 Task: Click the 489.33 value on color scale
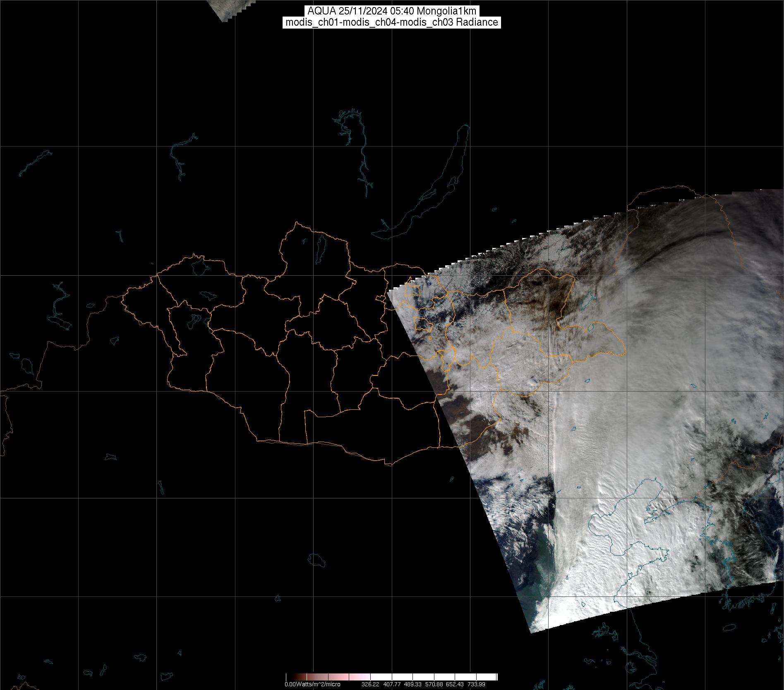(412, 684)
